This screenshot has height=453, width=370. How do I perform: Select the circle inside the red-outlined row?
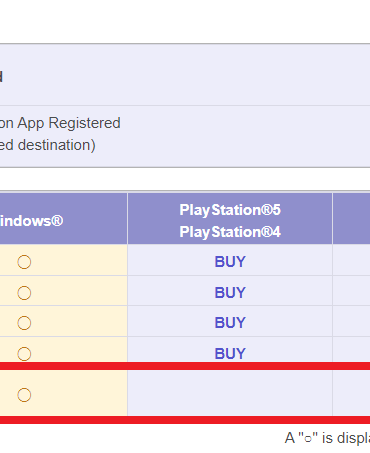point(24,395)
